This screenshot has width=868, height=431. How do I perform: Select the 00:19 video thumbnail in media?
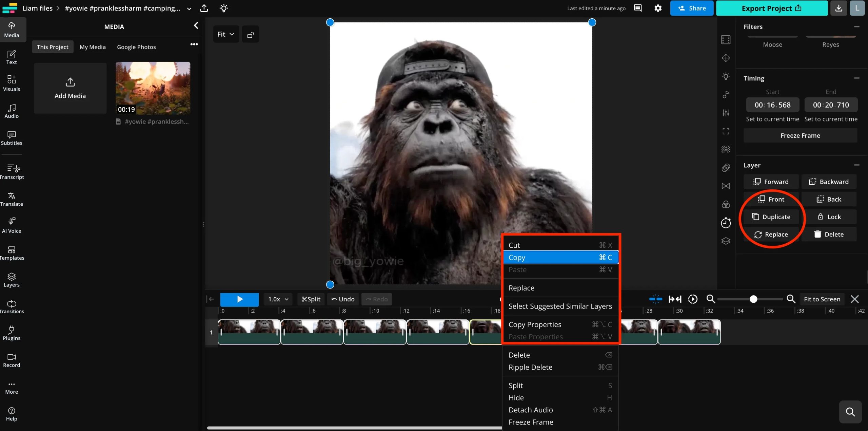(153, 88)
